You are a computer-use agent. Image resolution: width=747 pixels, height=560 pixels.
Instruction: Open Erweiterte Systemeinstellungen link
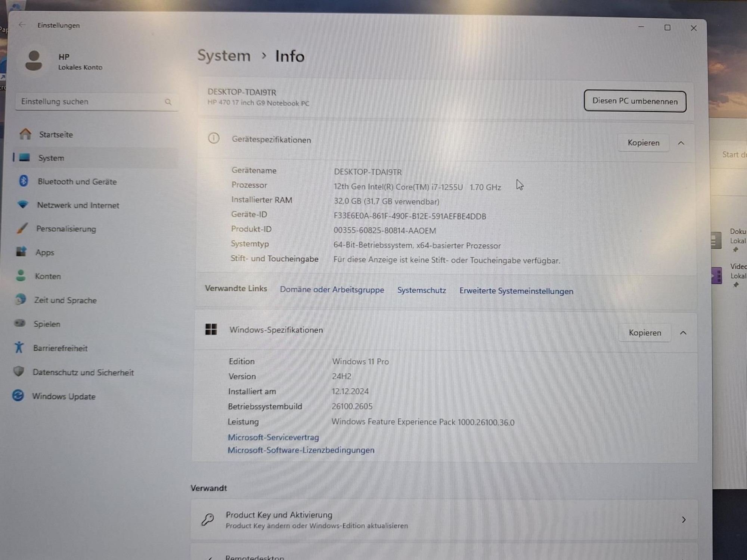[516, 291]
